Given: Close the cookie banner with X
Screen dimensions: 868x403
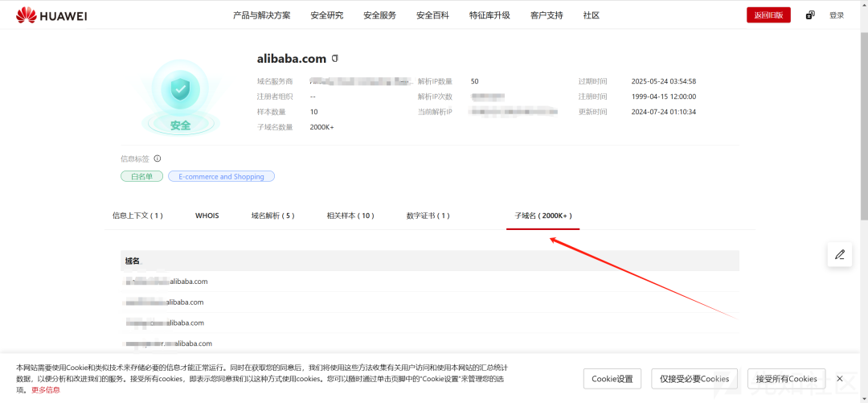Looking at the screenshot, I should (840, 379).
